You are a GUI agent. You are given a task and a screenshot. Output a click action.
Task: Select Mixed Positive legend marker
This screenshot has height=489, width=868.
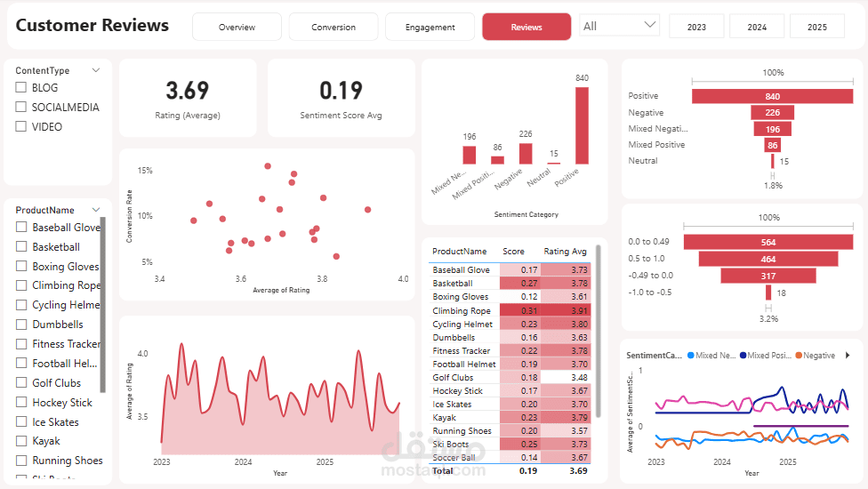click(x=743, y=355)
